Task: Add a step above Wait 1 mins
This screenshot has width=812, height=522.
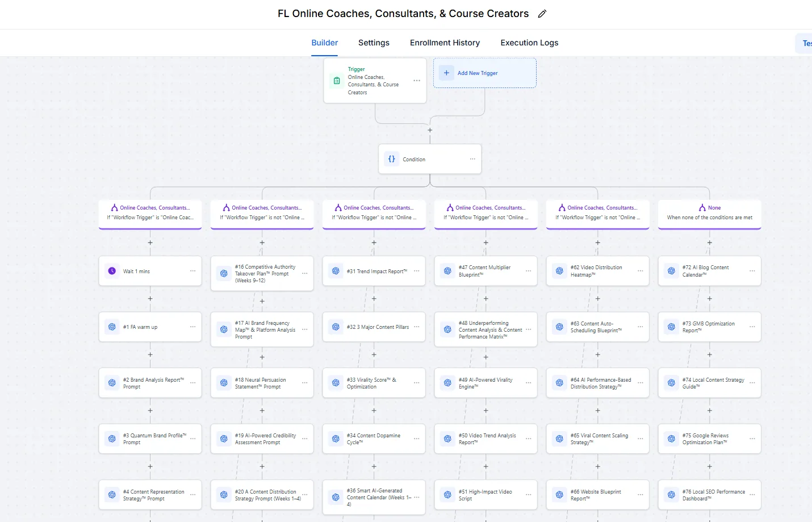Action: coord(150,243)
